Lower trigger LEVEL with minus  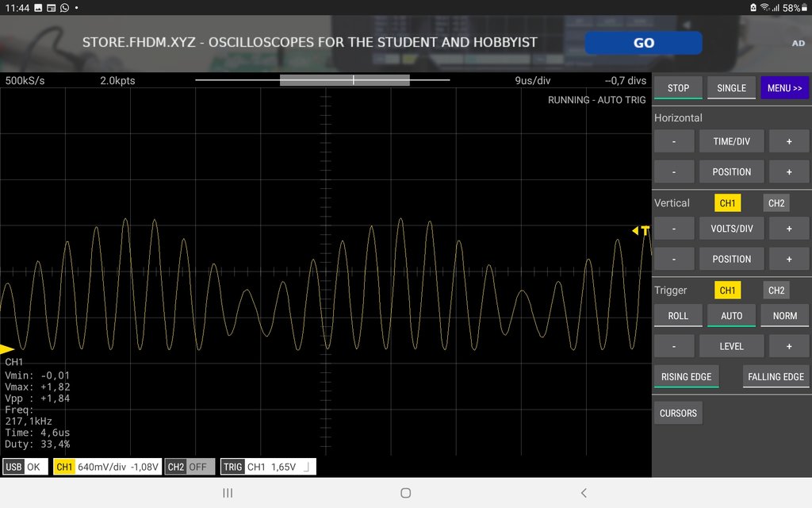674,346
